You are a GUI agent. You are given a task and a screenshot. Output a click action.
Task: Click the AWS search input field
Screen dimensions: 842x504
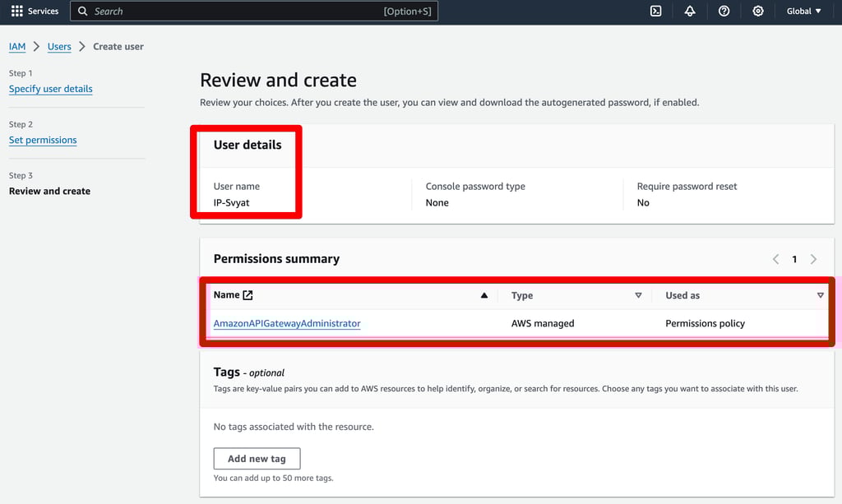coord(254,11)
